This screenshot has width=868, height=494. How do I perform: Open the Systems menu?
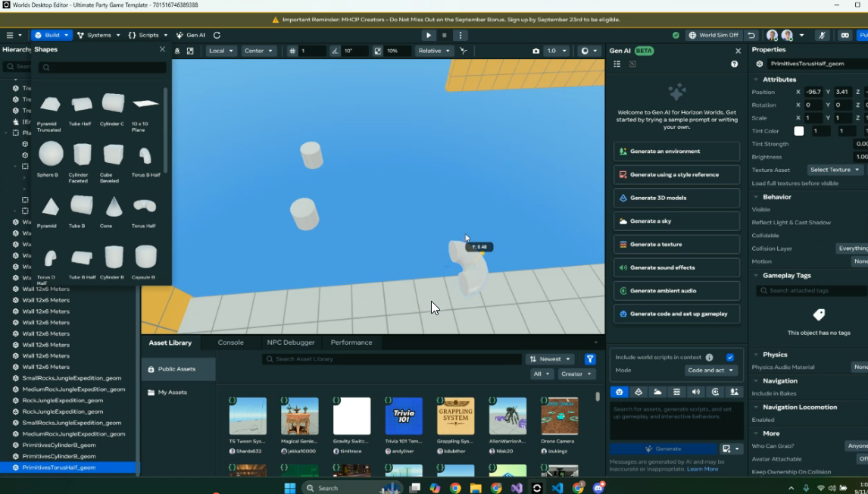(x=98, y=35)
